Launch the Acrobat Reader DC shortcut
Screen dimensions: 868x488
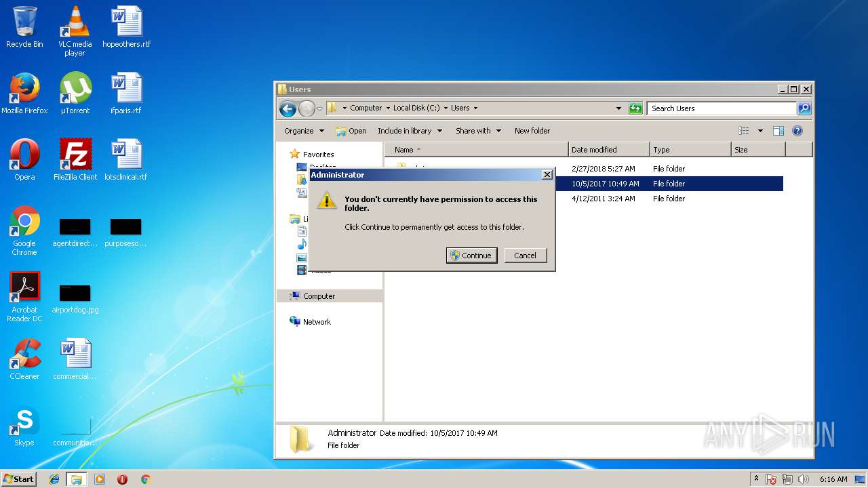pos(24,297)
